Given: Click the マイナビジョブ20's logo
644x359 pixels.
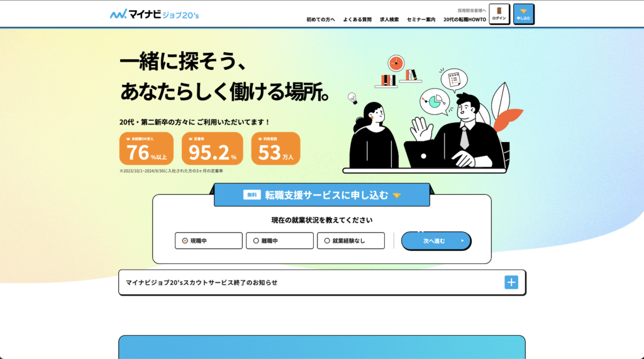Looking at the screenshot, I should tap(155, 14).
